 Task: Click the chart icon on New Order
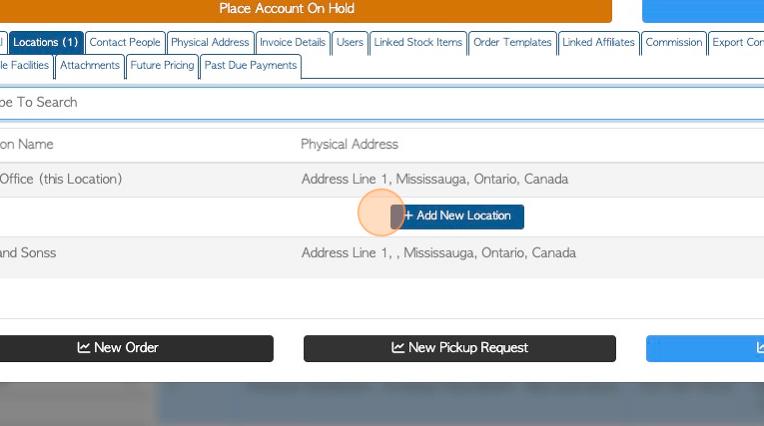pyautogui.click(x=83, y=348)
